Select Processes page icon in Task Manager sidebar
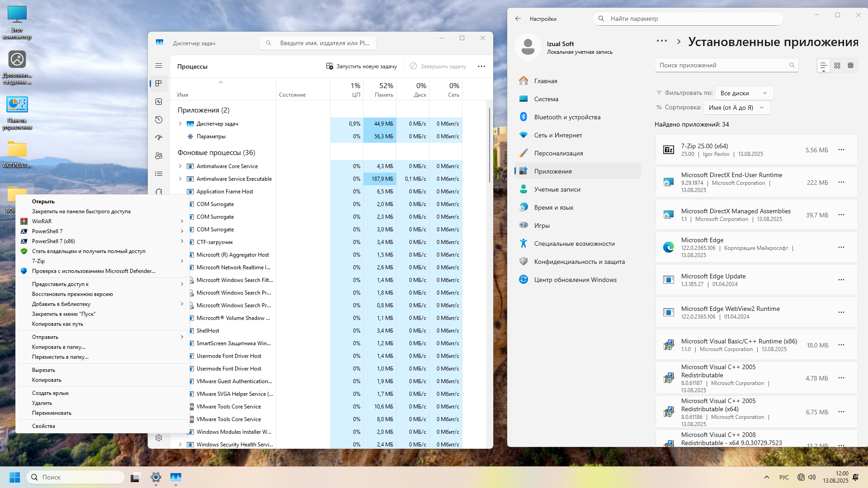868x488 pixels. [159, 84]
